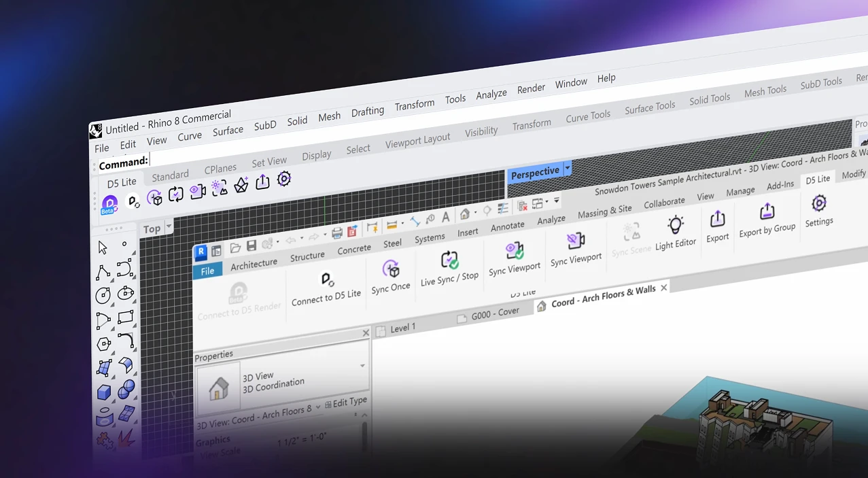The image size is (868, 478).
Task: Open D5 settings gear in Rhino toolbar
Action: click(284, 179)
